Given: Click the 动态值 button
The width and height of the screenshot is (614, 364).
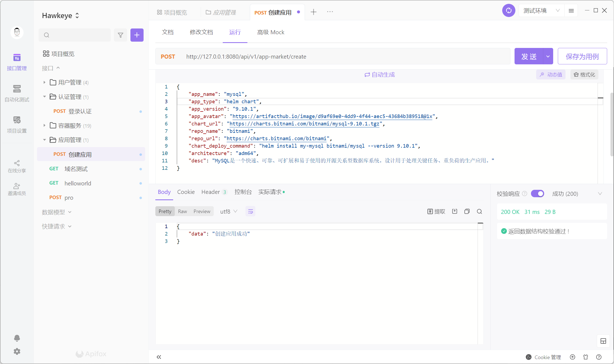Looking at the screenshot, I should [x=551, y=74].
